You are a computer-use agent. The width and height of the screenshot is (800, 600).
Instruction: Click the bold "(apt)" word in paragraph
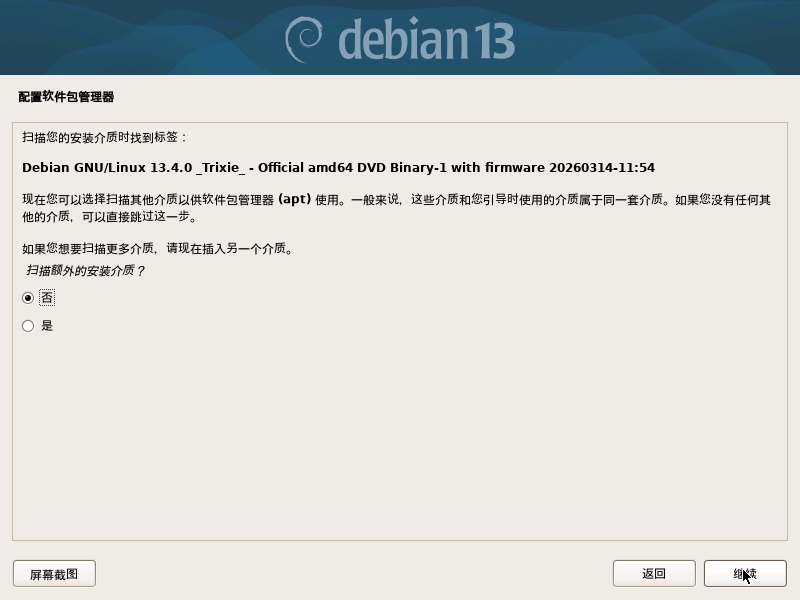294,199
